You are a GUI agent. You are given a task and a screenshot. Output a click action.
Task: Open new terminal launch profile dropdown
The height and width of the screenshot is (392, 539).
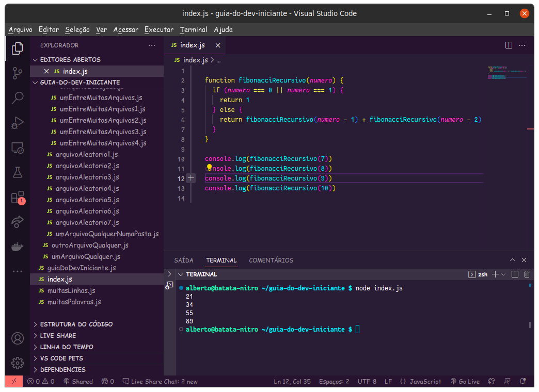[503, 274]
